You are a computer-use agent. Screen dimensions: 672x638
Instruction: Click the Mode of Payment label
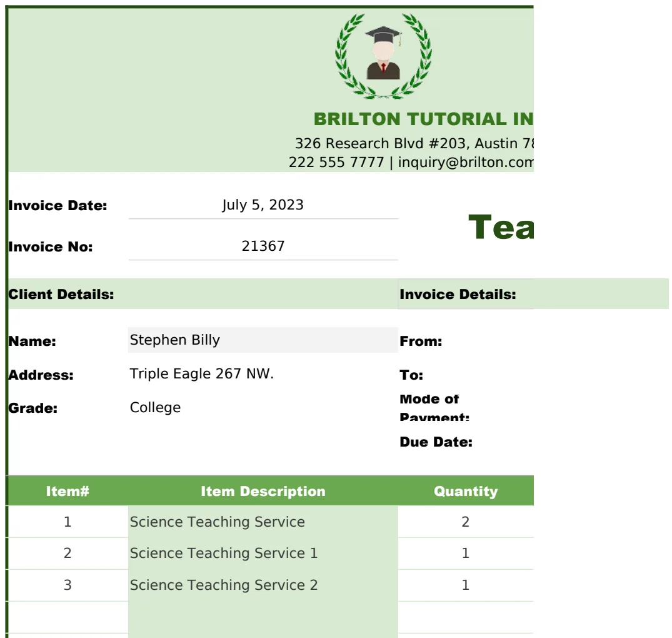[x=434, y=407]
